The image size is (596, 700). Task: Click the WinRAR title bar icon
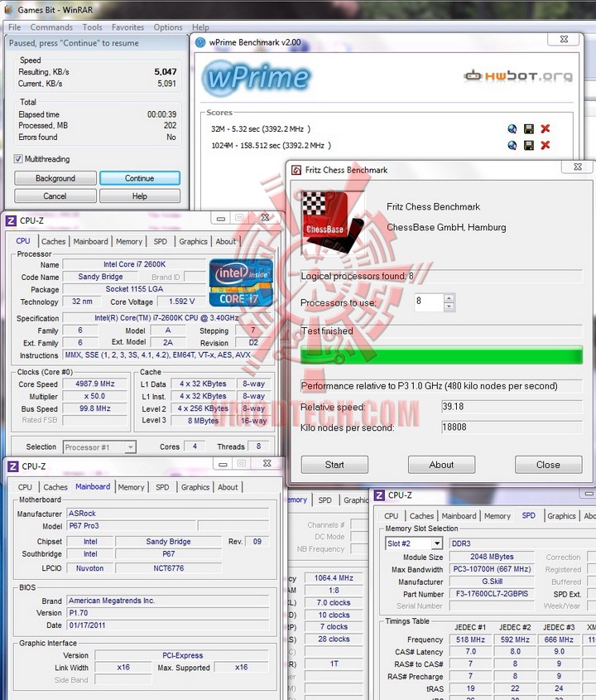click(8, 9)
